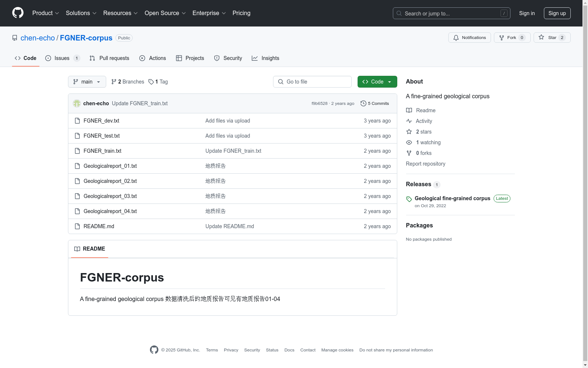This screenshot has width=588, height=368.
Task: Switch to the Code tab
Action: (26, 58)
